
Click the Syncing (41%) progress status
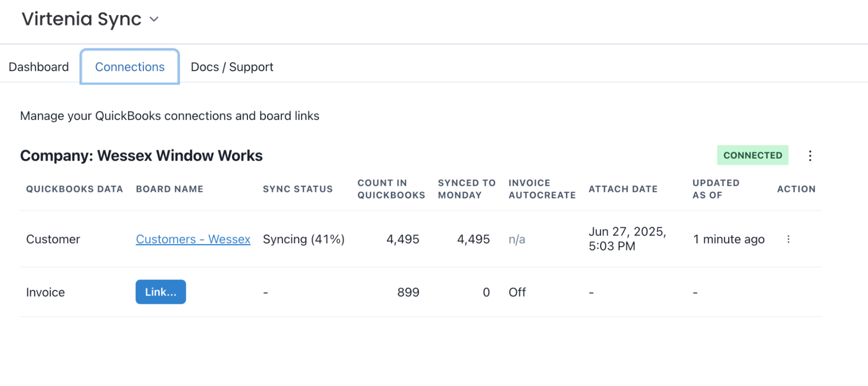[x=304, y=239]
